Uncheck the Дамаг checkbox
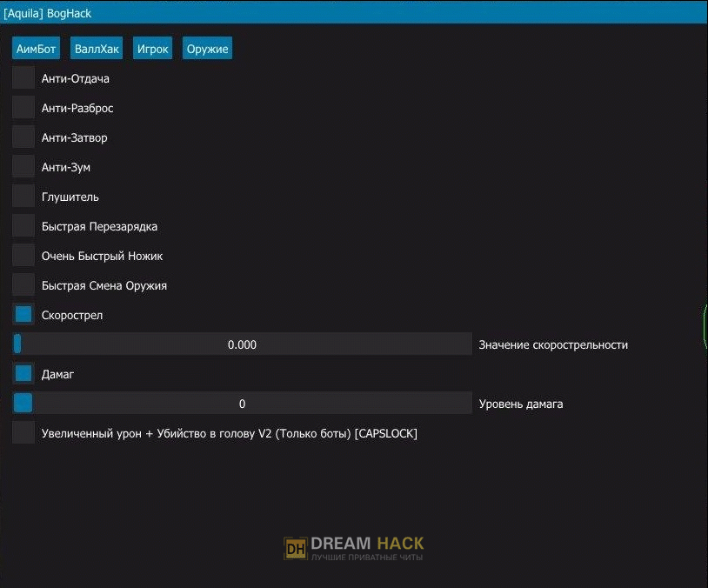708x588 pixels. pos(23,374)
